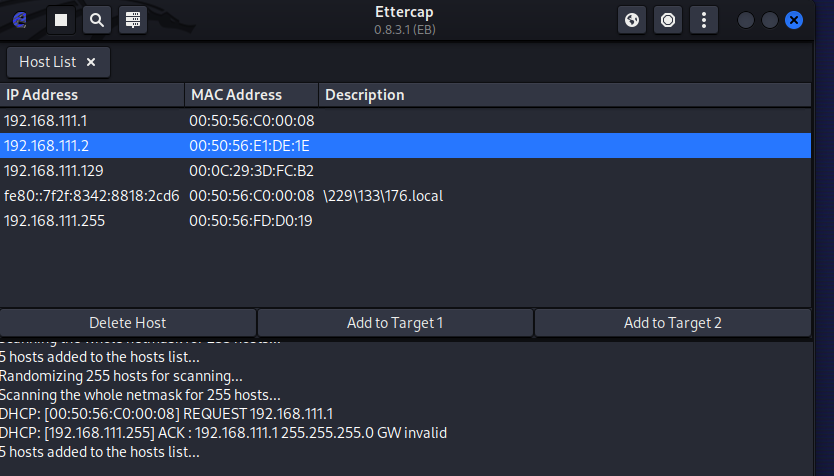Click the Delete Host button
834x476 pixels.
click(128, 323)
